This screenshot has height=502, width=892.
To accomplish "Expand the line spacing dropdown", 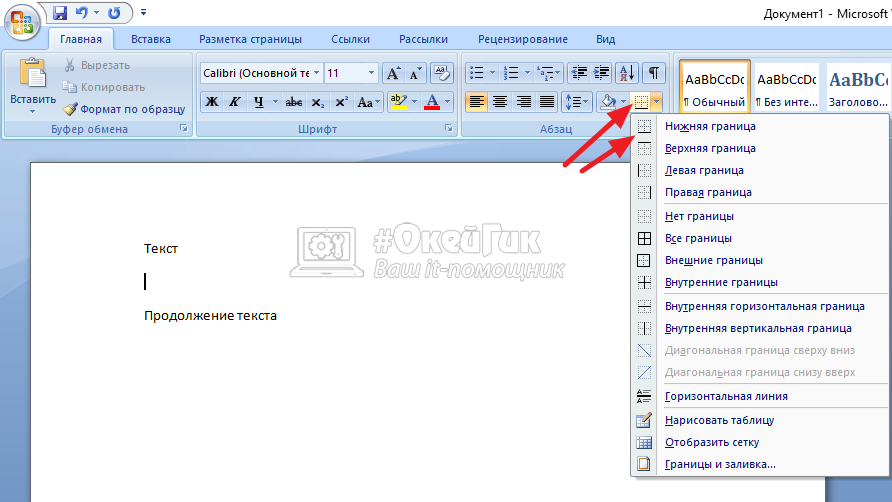I will pyautogui.click(x=586, y=102).
